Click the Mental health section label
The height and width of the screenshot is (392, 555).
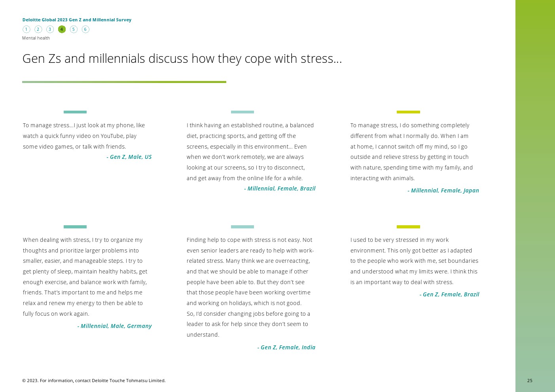pos(36,38)
